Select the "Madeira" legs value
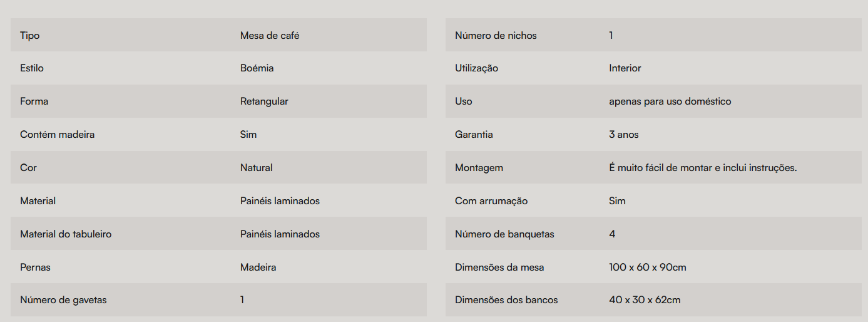 pos(258,267)
